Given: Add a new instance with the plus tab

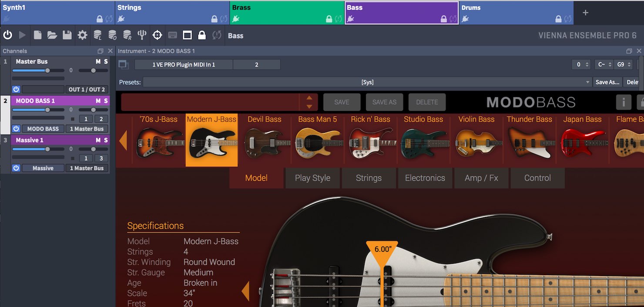Looking at the screenshot, I should [585, 13].
